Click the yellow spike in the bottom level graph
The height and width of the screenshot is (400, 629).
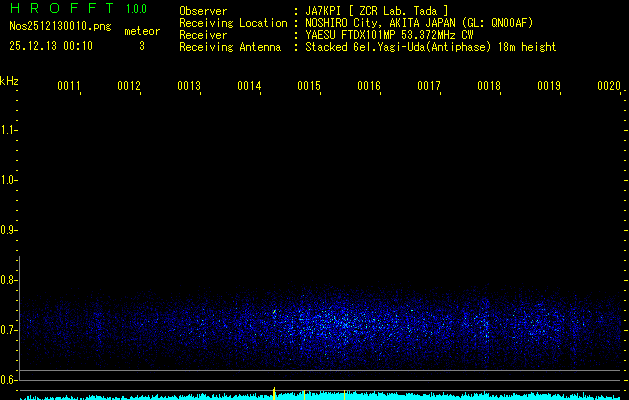point(274,392)
